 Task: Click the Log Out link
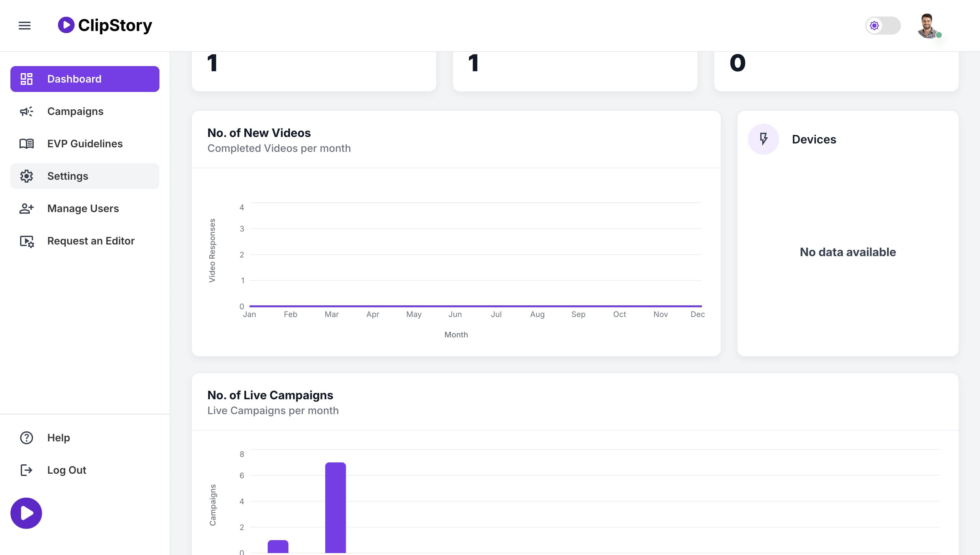(66, 470)
